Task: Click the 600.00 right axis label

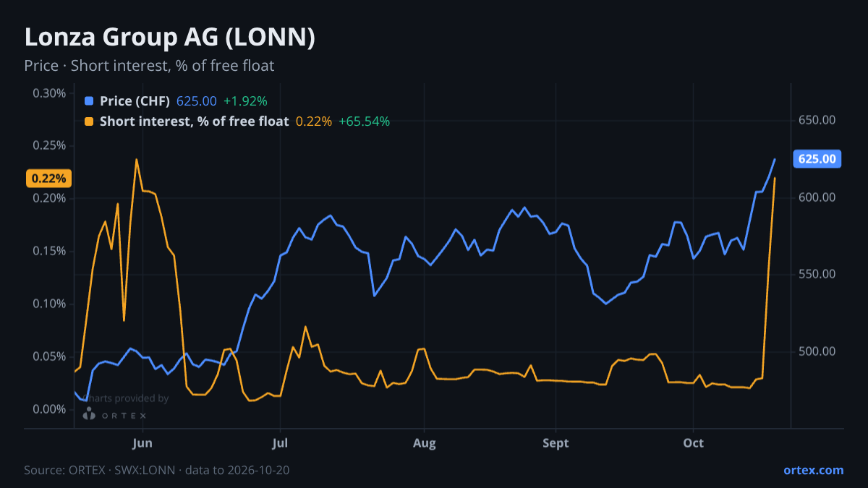Action: coord(817,197)
